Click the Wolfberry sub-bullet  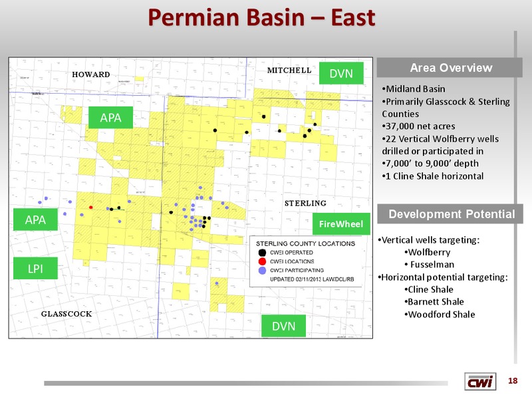pyautogui.click(x=428, y=252)
